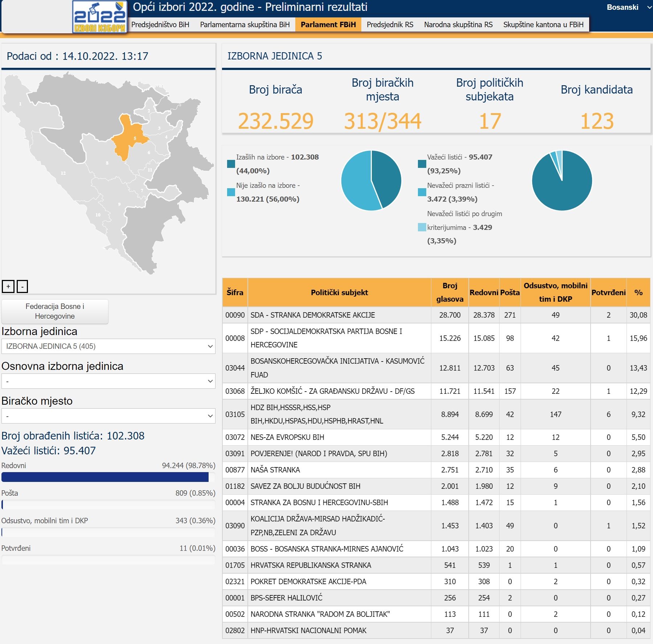
Task: Zoom out the map with minus button
Action: 22,286
